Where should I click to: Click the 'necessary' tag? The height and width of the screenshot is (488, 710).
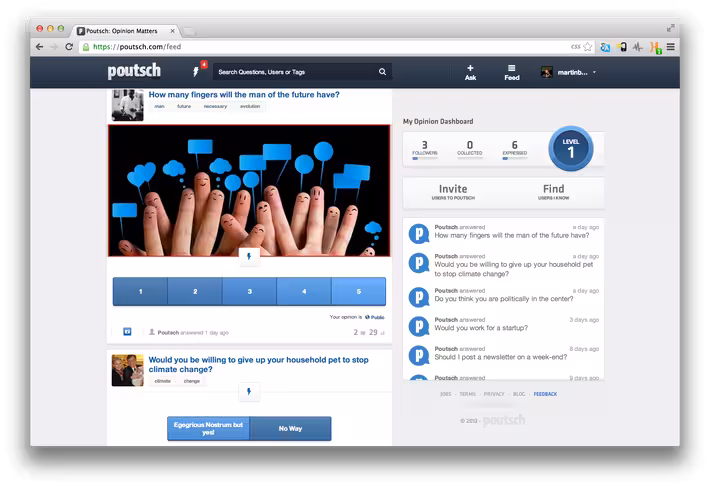point(215,106)
